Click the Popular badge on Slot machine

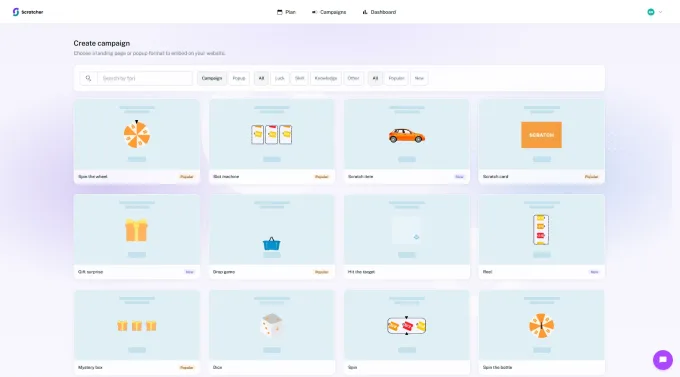(x=322, y=177)
